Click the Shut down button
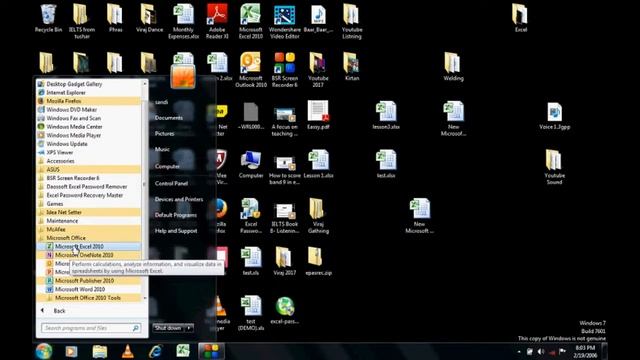This screenshot has width=640, height=360. click(x=169, y=328)
